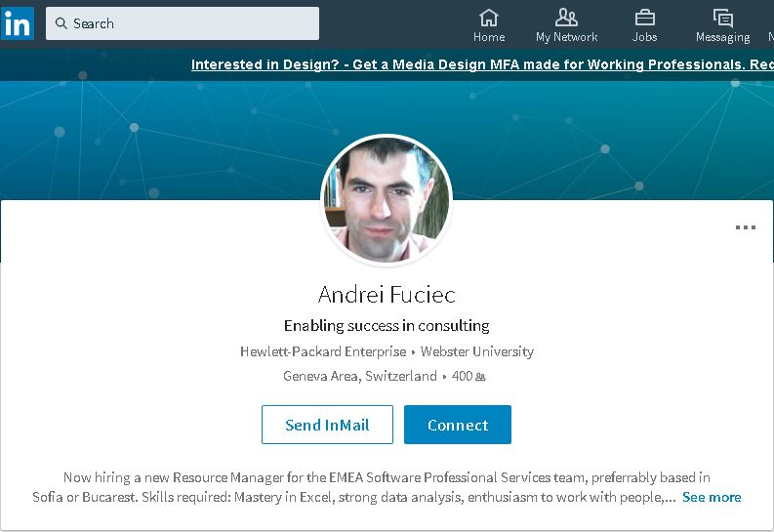Image resolution: width=774 pixels, height=532 pixels.
Task: Expand the summary with See more
Action: [712, 497]
